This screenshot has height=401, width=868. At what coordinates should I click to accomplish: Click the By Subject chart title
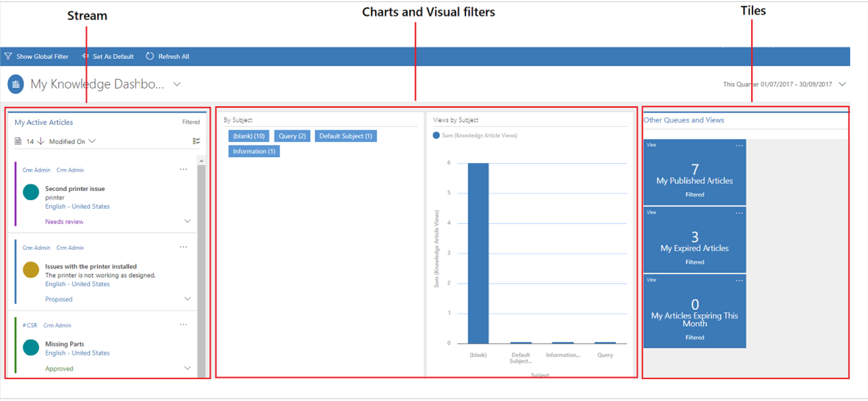(x=238, y=120)
